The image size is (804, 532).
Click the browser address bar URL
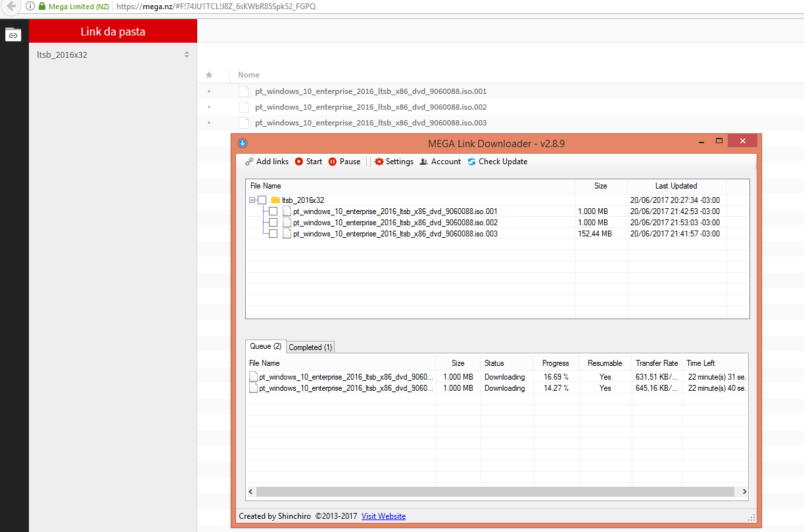(x=216, y=6)
